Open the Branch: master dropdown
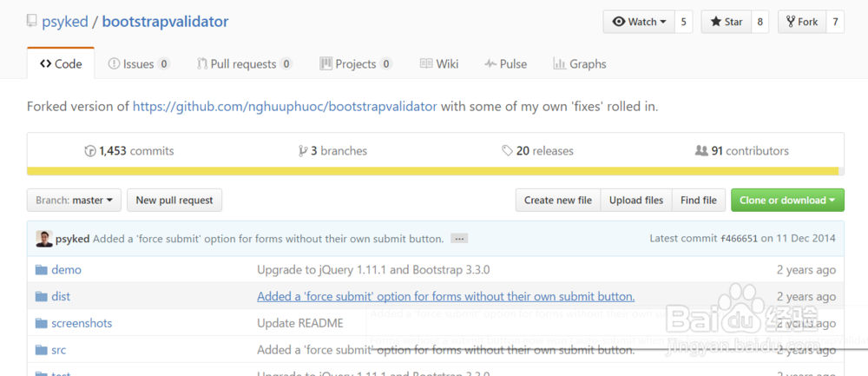The width and height of the screenshot is (868, 376). [x=74, y=200]
